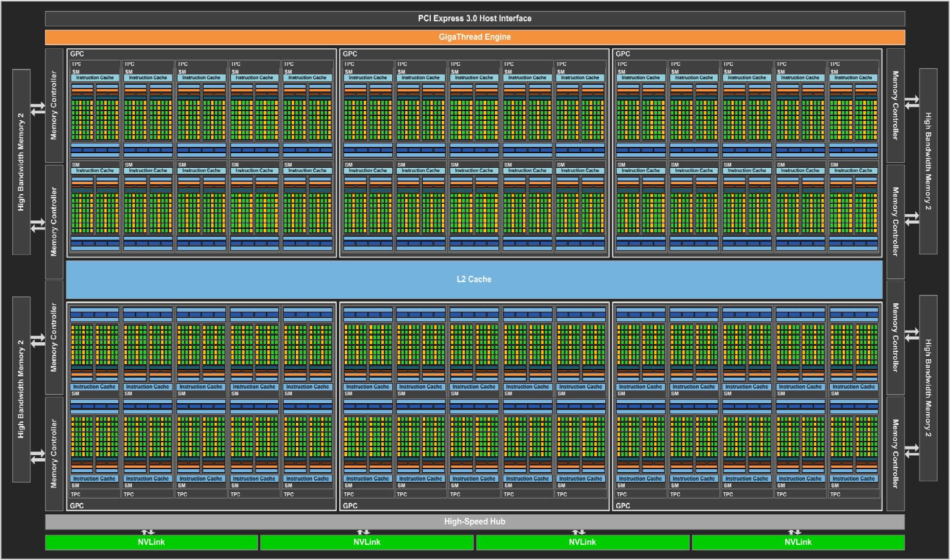Click the leftmost green NVLink block
The height and width of the screenshot is (560, 950).
(151, 542)
